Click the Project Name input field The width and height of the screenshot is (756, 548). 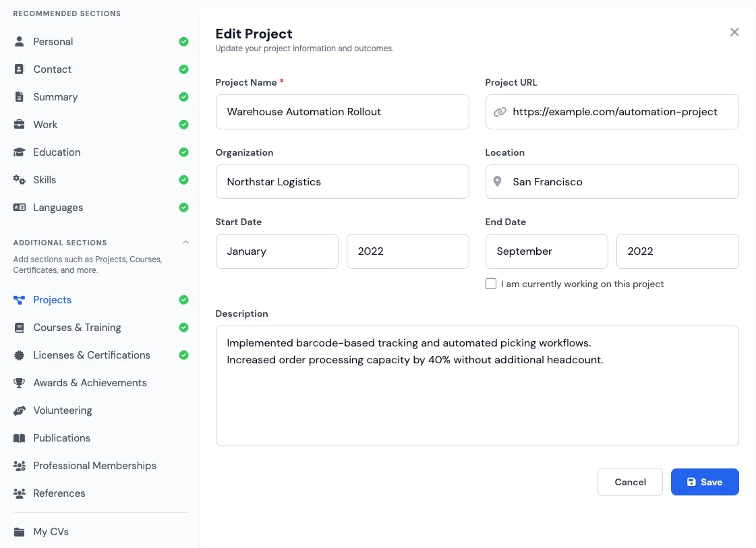click(343, 112)
